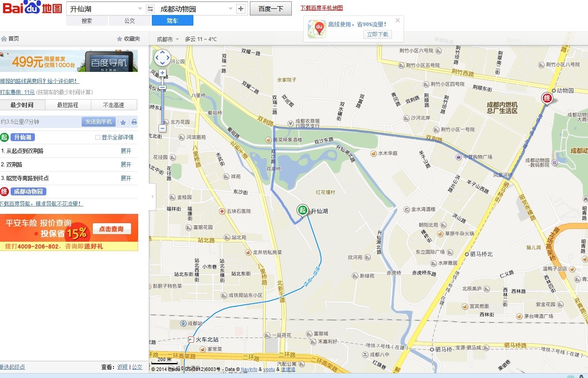Click the 重选起终点 link
The image size is (588, 378).
pos(12,367)
